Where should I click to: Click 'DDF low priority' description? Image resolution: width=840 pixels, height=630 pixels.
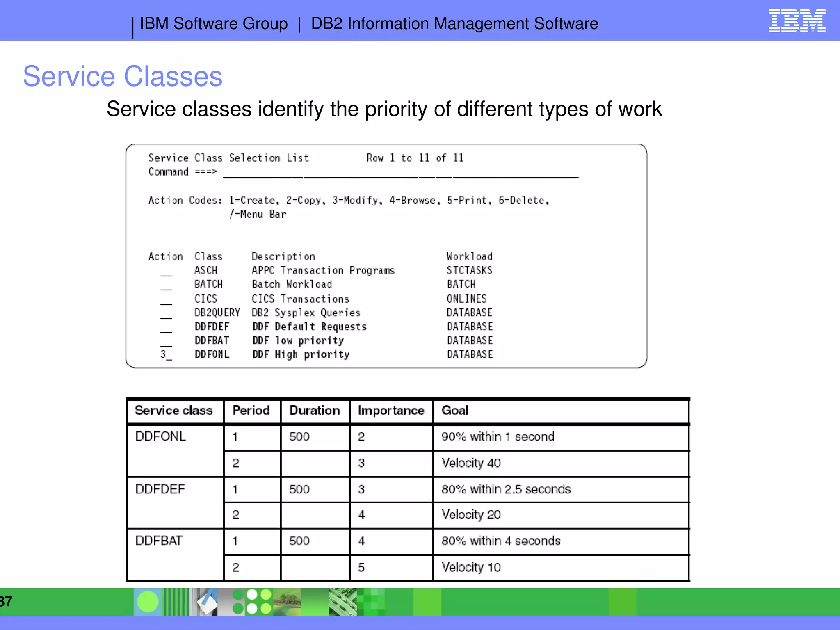click(x=298, y=341)
